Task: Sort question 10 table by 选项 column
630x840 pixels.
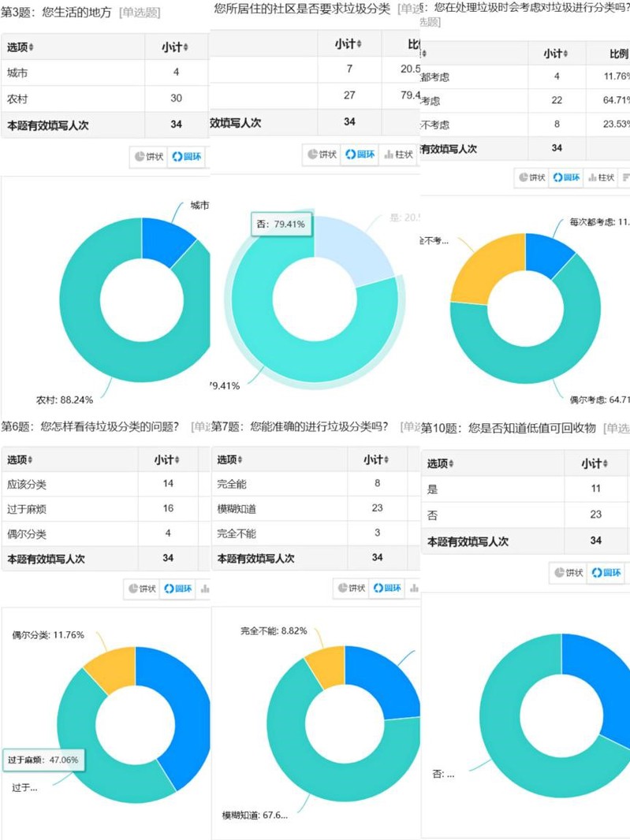Action: (441, 463)
